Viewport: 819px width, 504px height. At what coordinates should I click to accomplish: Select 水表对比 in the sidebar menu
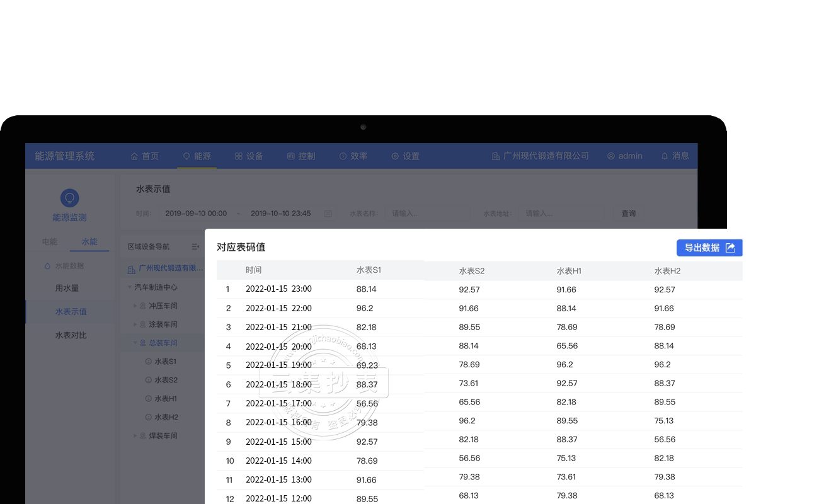click(x=71, y=335)
